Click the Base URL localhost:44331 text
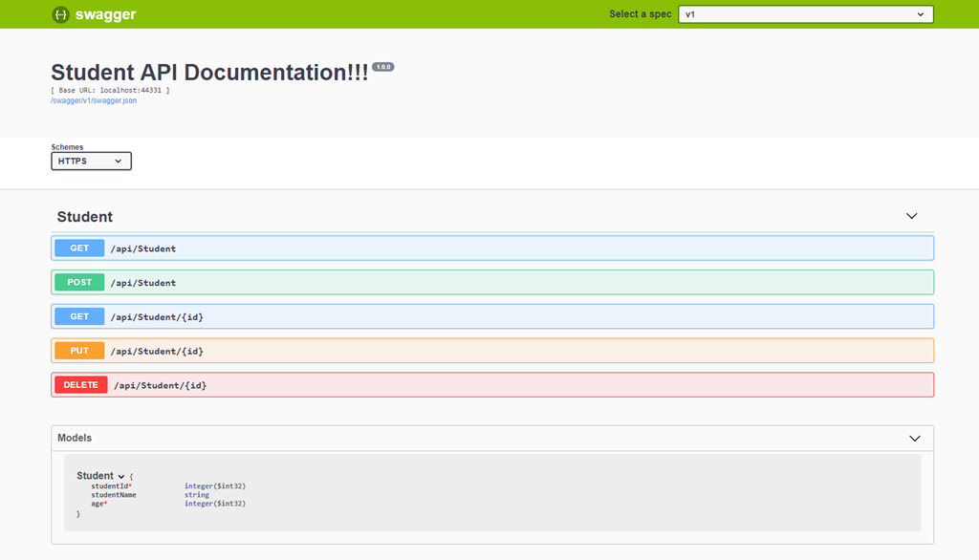The image size is (979, 560). (111, 91)
